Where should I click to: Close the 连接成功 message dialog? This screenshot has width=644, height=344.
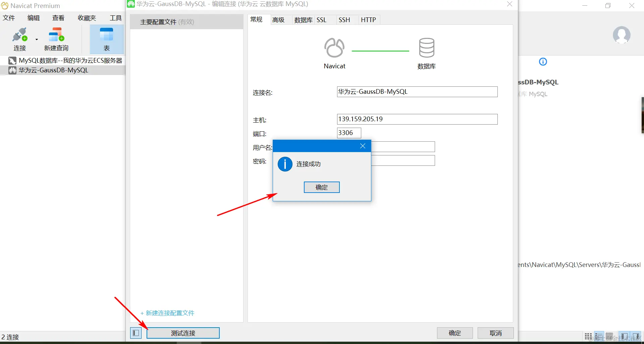click(x=363, y=146)
